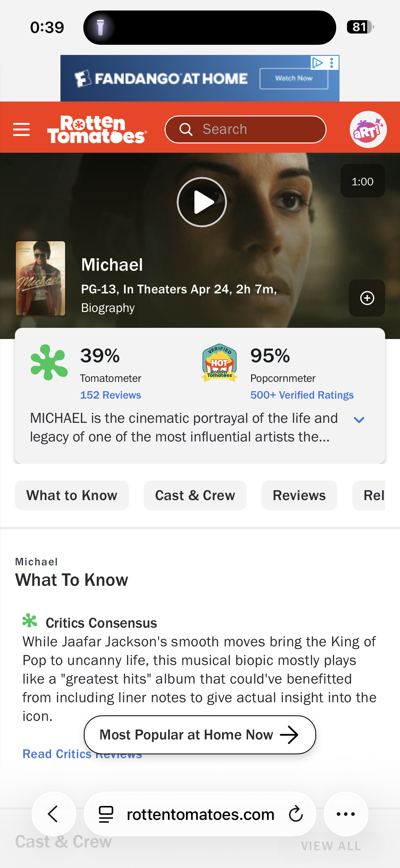
Task: Open the browser more options menu
Action: coord(346,814)
